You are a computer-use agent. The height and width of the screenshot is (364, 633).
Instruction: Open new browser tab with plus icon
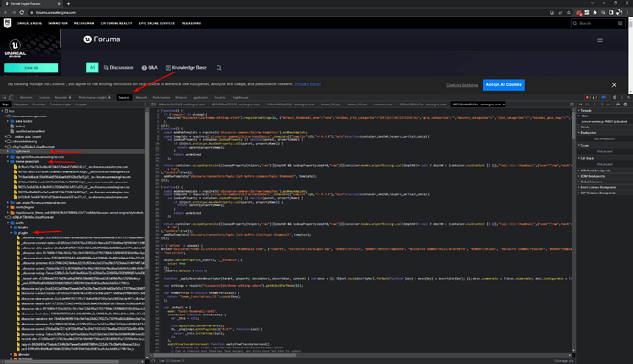68,4
